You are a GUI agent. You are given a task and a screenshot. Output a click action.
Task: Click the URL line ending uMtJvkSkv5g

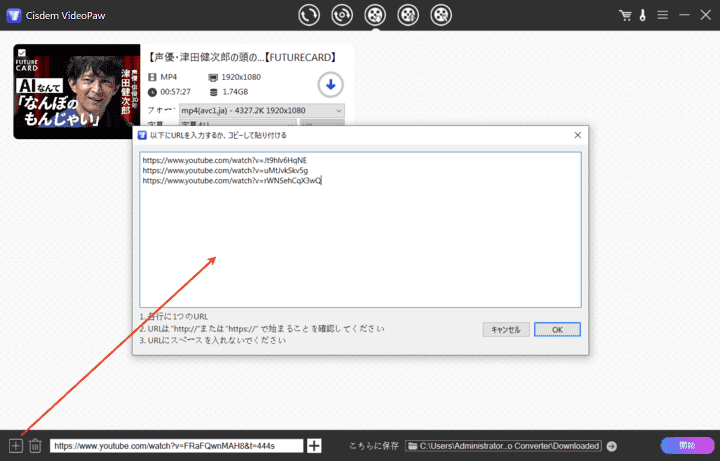coord(225,170)
